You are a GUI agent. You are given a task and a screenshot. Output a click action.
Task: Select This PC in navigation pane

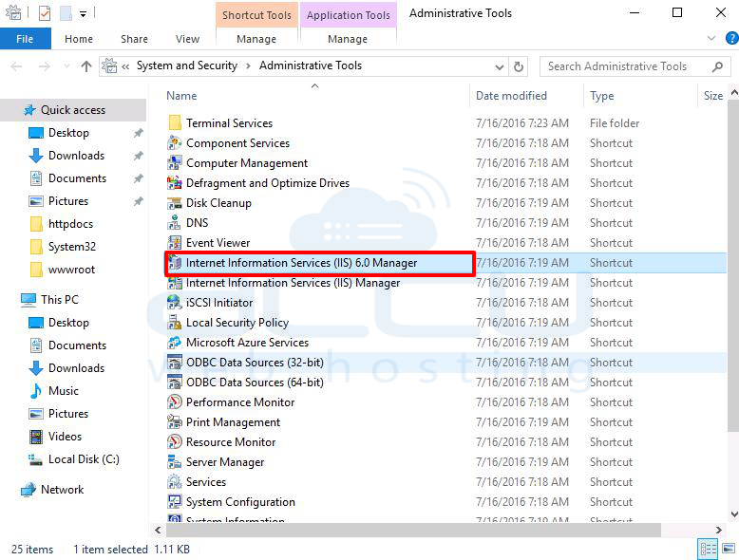60,300
